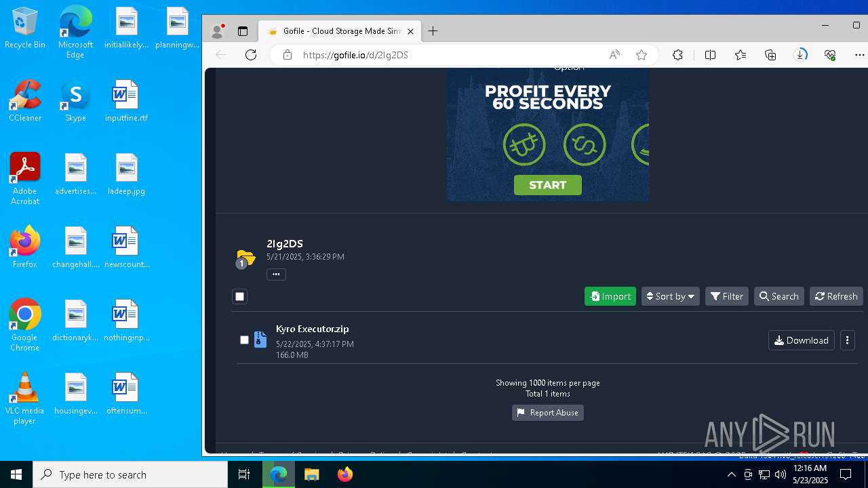Open the taskbar clock and date
Viewport: 868px width, 488px height.
[810, 474]
